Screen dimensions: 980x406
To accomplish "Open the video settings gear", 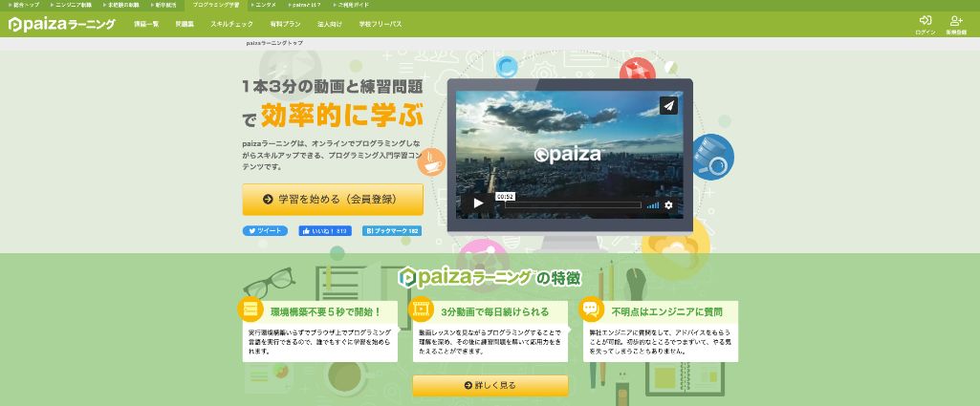I will (x=668, y=204).
